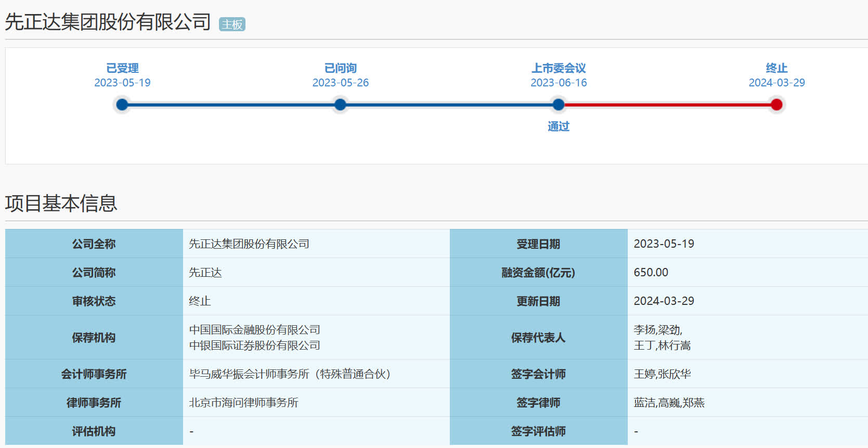Click the 先正达集团股份有限公司 page title
Image resolution: width=868 pixels, height=448 pixels.
click(x=108, y=22)
